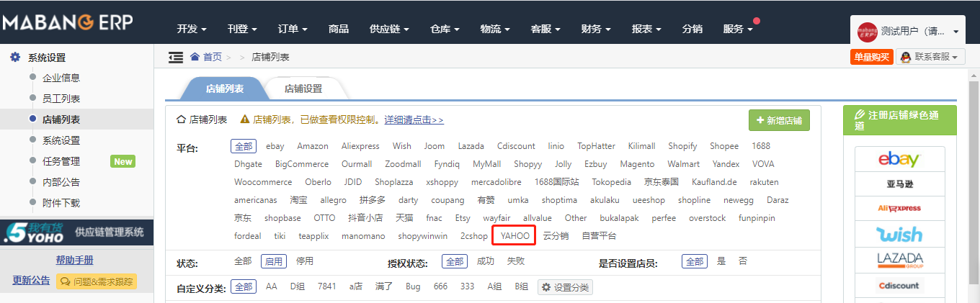The image size is (980, 303).
Task: Switch to the 店铺列表 tab
Action: pos(225,89)
